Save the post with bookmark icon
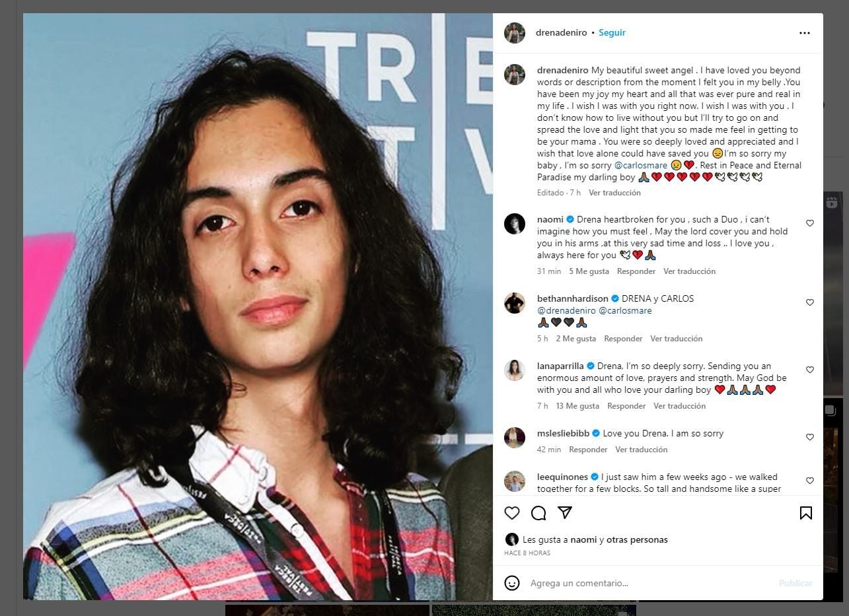 (806, 513)
